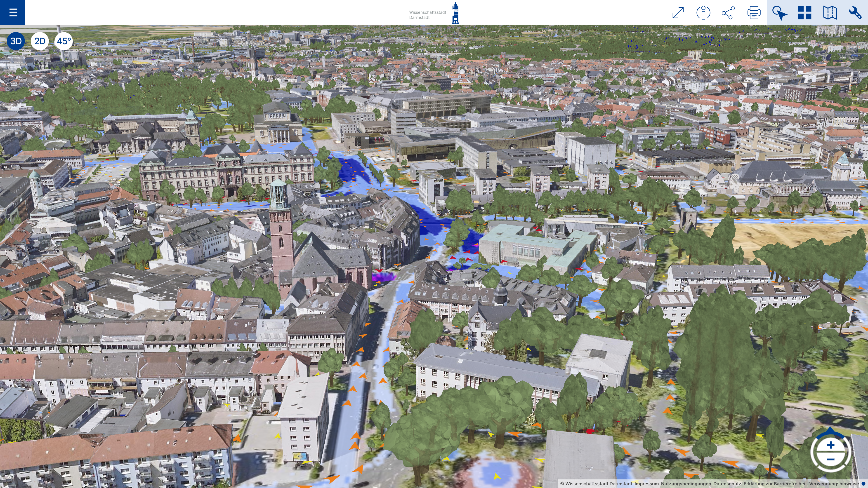868x488 pixels.
Task: Open the Impressum link
Action: tap(646, 484)
